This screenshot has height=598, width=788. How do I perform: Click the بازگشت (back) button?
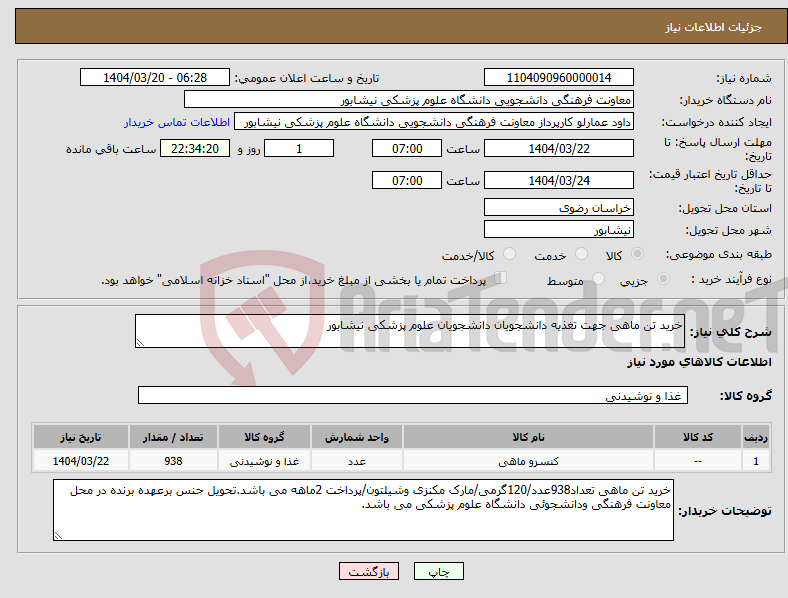369,571
